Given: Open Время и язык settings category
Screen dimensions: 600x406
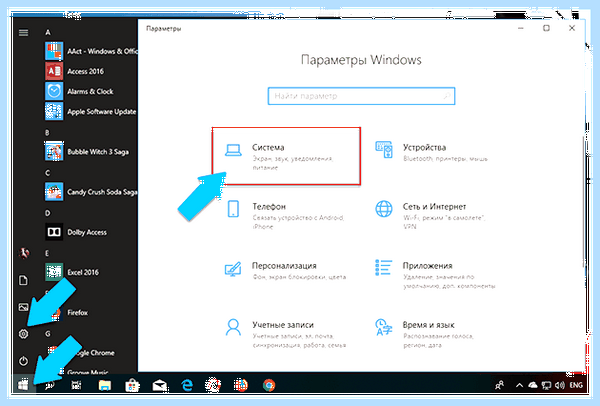Looking at the screenshot, I should click(x=427, y=334).
